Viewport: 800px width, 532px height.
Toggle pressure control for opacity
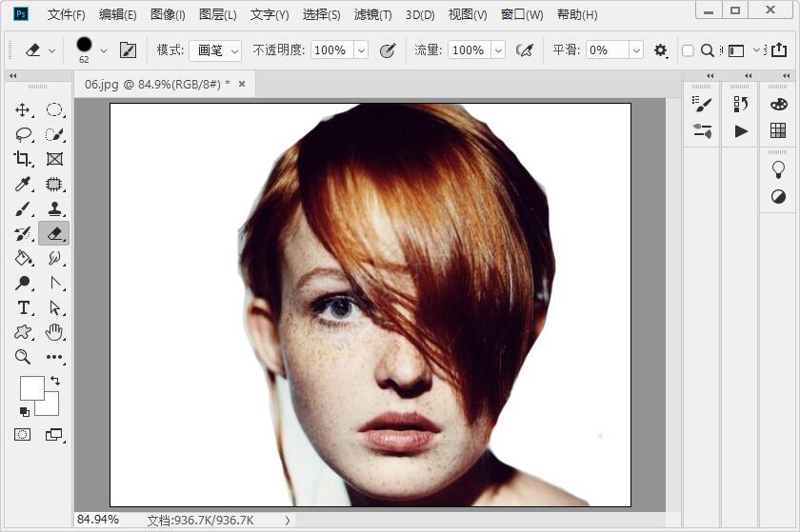[x=387, y=49]
